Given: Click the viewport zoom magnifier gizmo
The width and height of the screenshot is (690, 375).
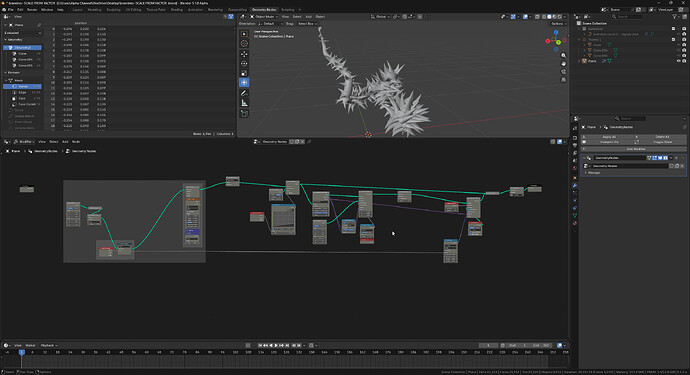Looking at the screenshot, I should tap(563, 56).
